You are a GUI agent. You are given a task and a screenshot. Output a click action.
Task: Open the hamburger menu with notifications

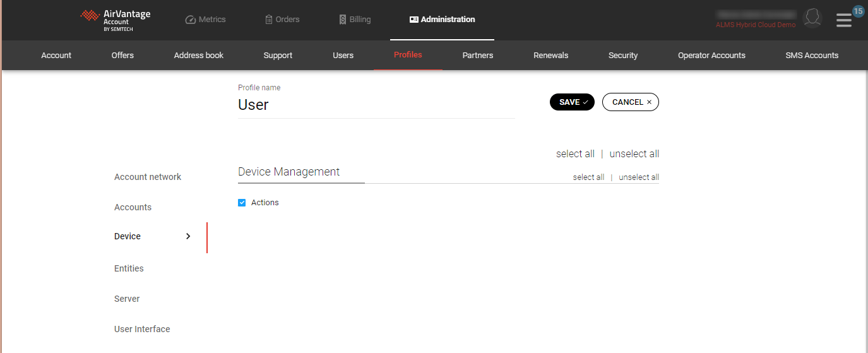[844, 20]
